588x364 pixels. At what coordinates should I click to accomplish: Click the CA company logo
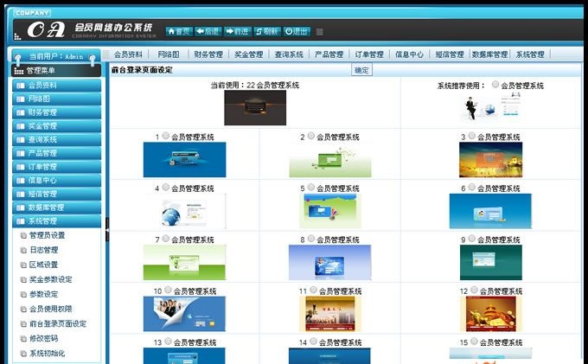[x=46, y=30]
